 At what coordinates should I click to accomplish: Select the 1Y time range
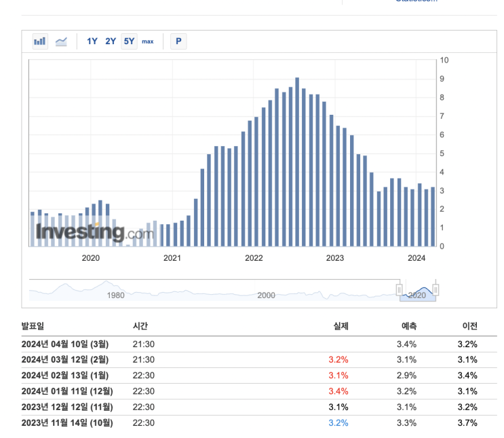click(x=92, y=41)
